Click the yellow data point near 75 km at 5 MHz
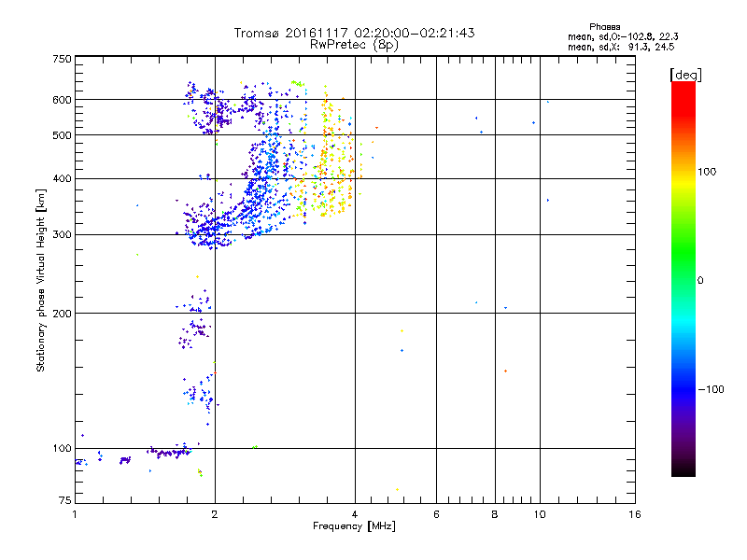 398,489
